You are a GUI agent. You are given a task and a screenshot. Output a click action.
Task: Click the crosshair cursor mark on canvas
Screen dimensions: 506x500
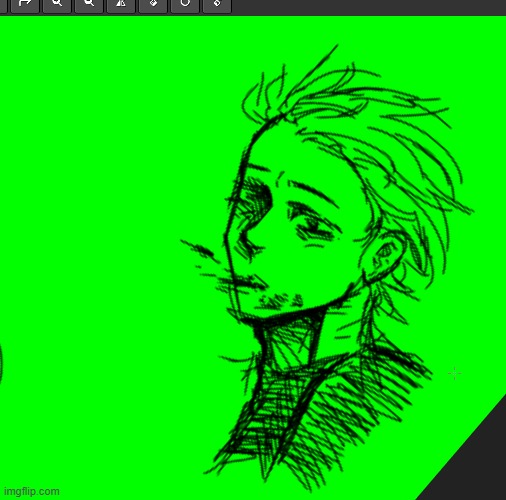click(455, 373)
